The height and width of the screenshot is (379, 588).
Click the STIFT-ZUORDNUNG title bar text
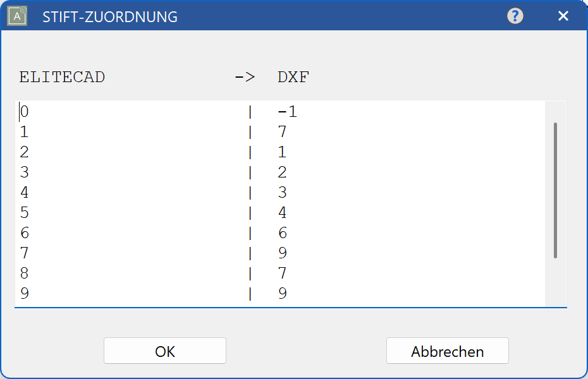[x=109, y=16]
